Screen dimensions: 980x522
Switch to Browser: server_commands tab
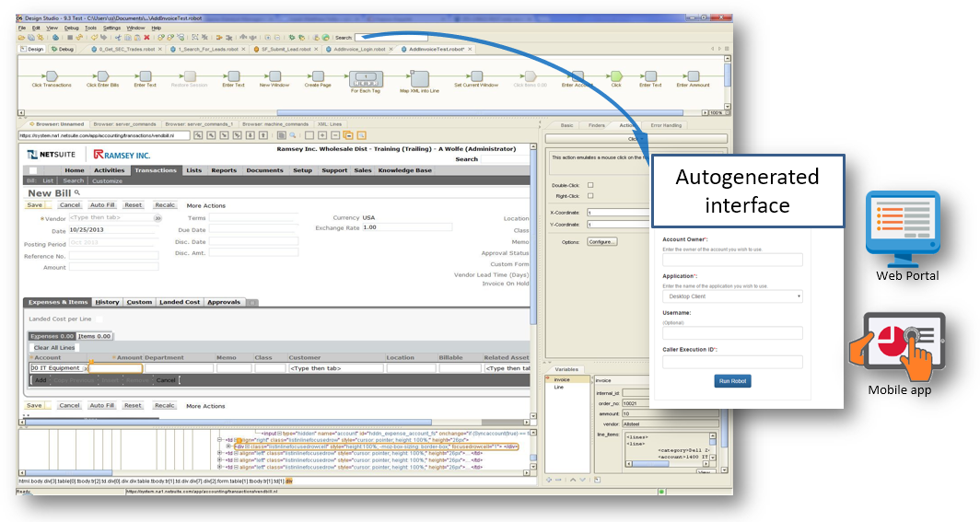coord(124,124)
